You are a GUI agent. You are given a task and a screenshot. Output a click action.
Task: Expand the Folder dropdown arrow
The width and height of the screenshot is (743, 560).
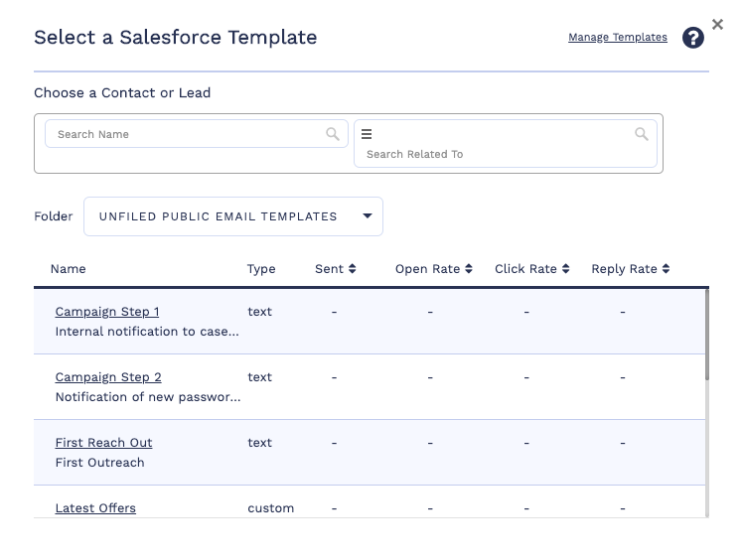[x=367, y=215]
